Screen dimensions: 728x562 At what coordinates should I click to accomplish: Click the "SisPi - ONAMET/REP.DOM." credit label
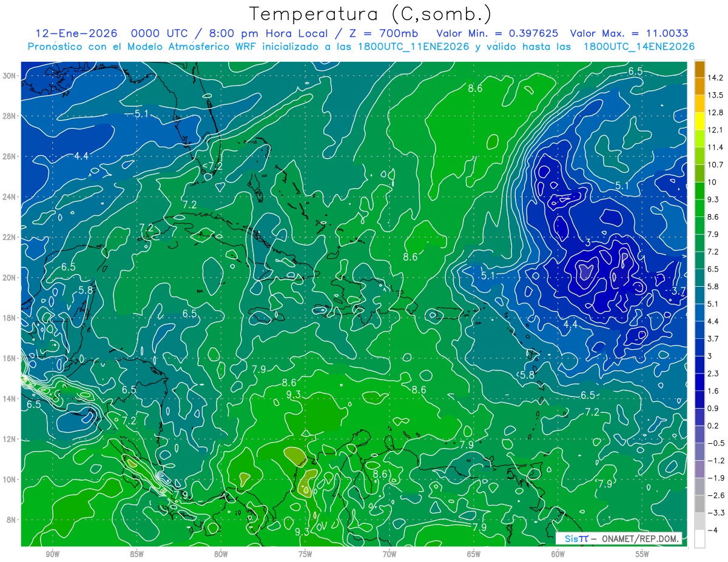click(618, 538)
